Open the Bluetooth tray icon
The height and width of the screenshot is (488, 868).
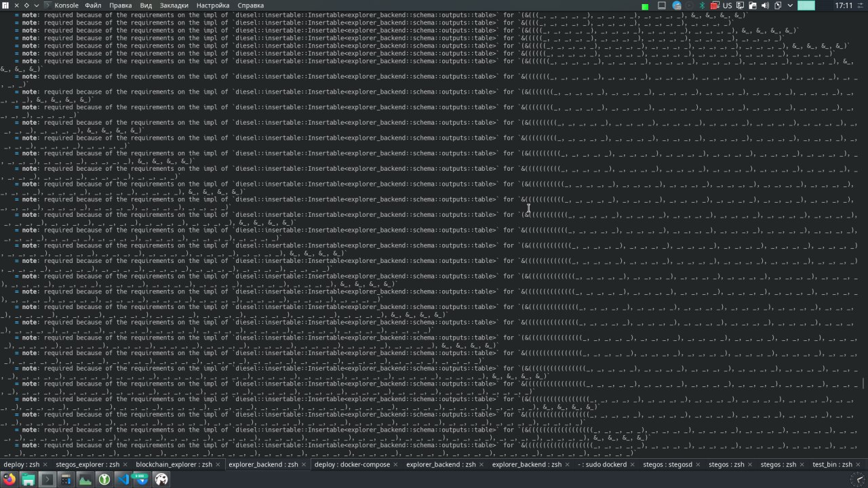pyautogui.click(x=702, y=5)
